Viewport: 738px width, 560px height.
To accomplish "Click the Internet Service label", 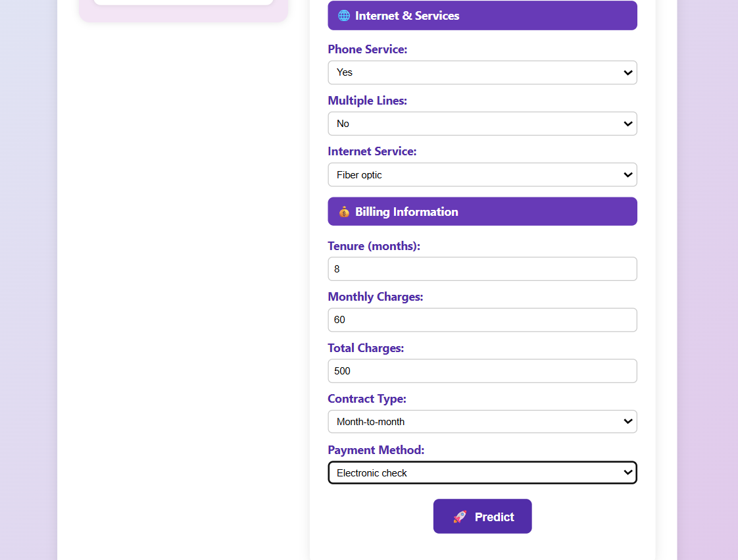I will [372, 151].
